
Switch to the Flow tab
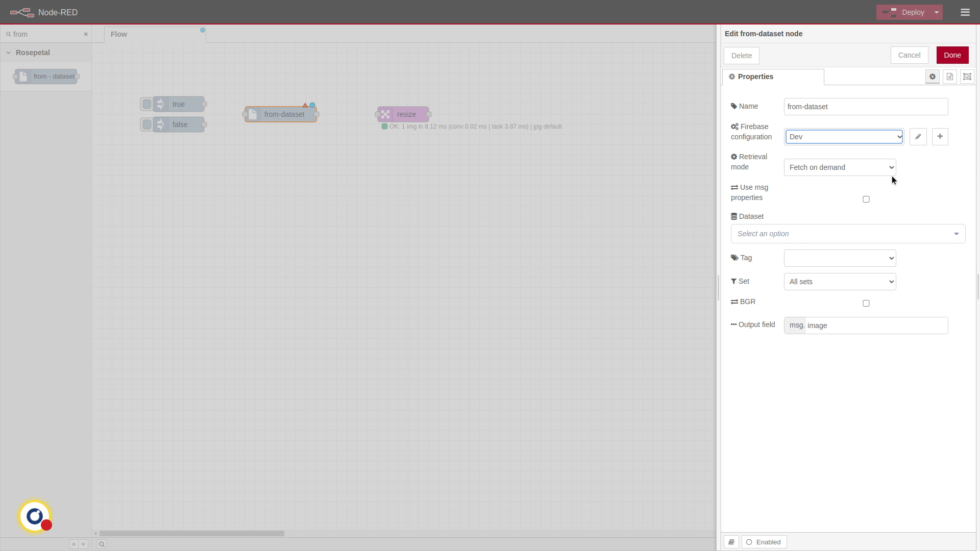click(118, 34)
